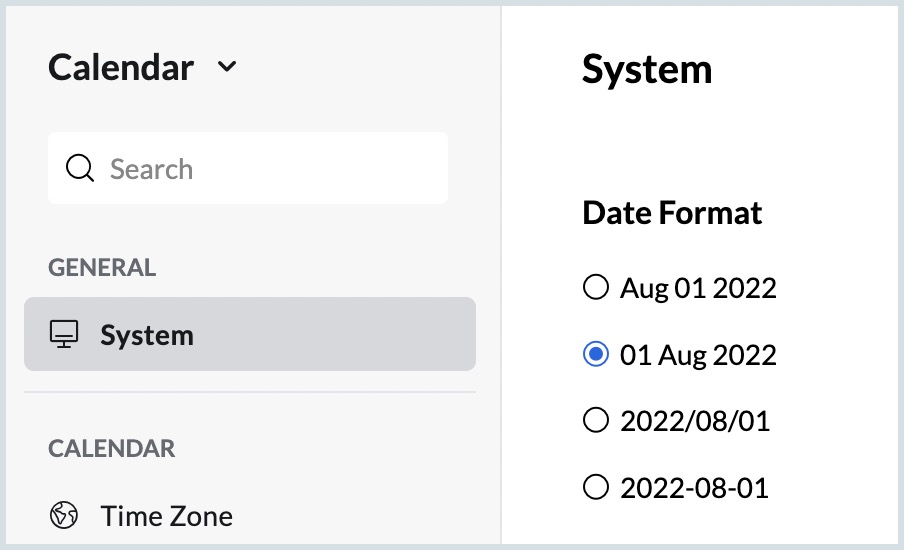
Task: Expand the Calendar dropdown chevron
Action: 227,68
